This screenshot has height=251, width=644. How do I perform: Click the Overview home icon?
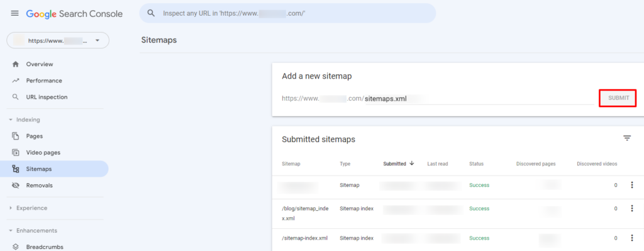click(16, 64)
